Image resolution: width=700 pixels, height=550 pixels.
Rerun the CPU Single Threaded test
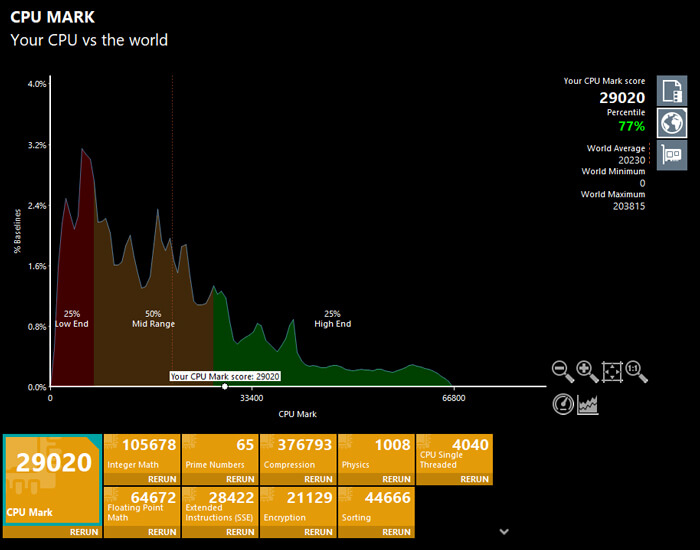(474, 479)
